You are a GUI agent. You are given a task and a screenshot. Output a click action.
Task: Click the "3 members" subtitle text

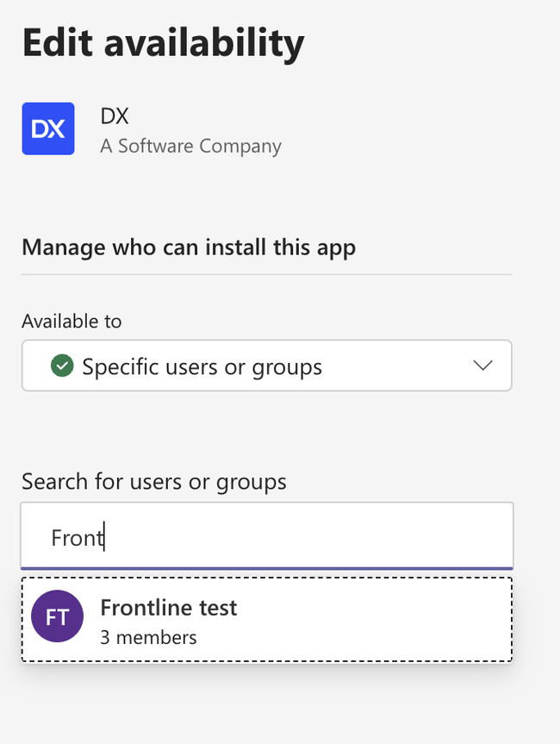tap(148, 638)
